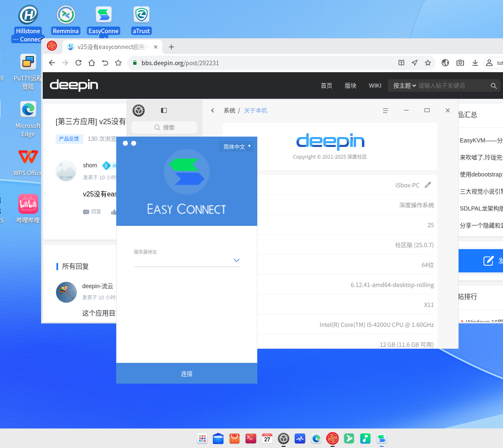Click the 回复 reply link under the post

pyautogui.click(x=93, y=212)
